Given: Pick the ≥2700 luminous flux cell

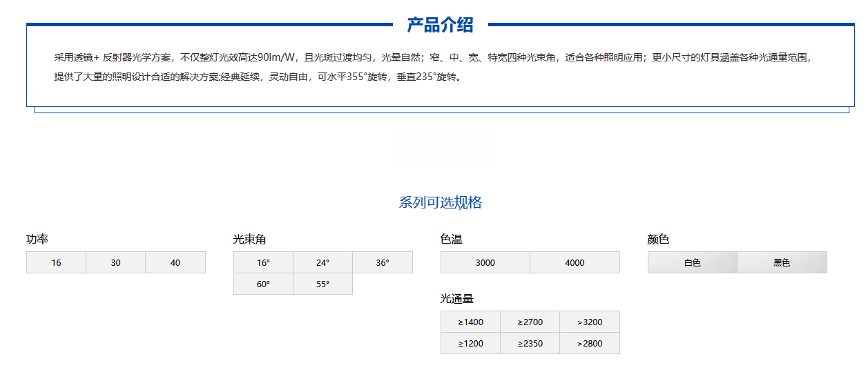Looking at the screenshot, I should pos(530,322).
